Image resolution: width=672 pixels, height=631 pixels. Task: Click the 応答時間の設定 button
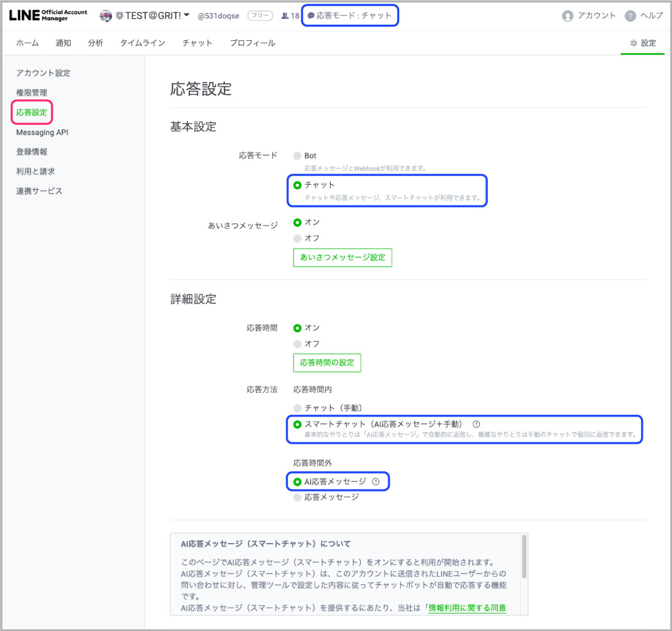[x=327, y=363]
